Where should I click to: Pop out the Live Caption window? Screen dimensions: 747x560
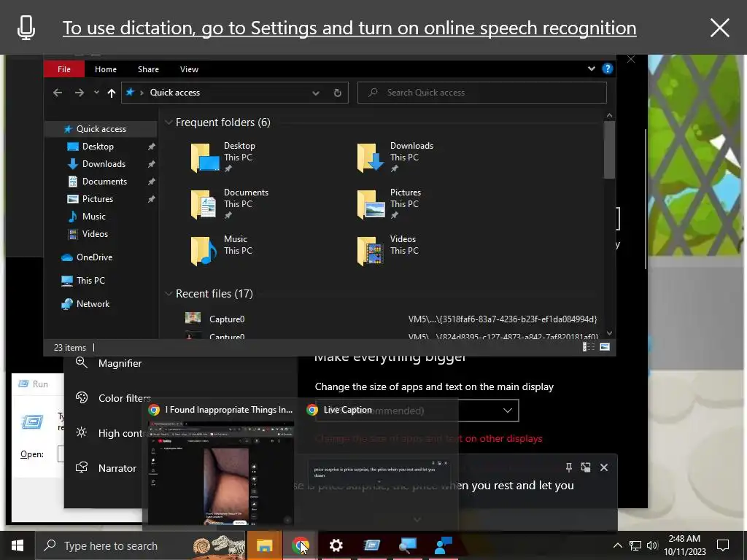click(586, 467)
